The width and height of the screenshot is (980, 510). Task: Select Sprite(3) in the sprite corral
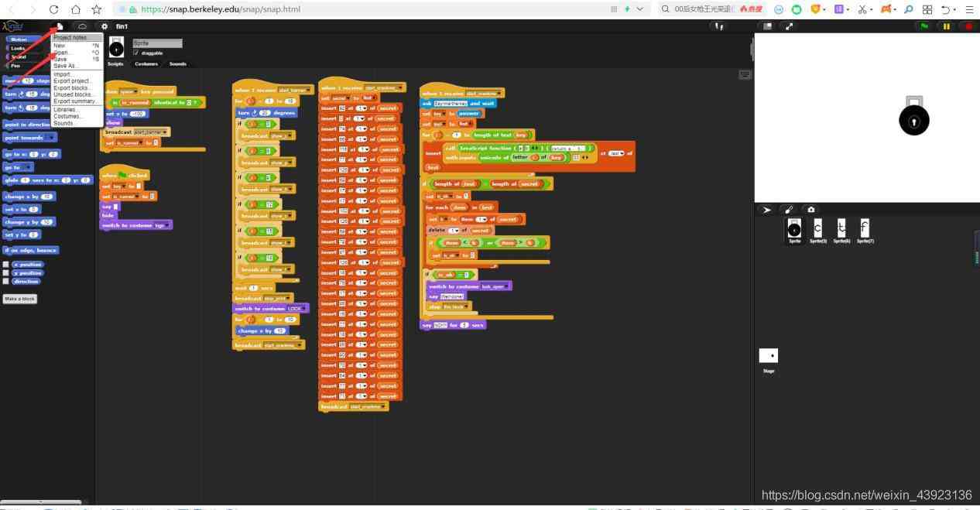(818, 231)
